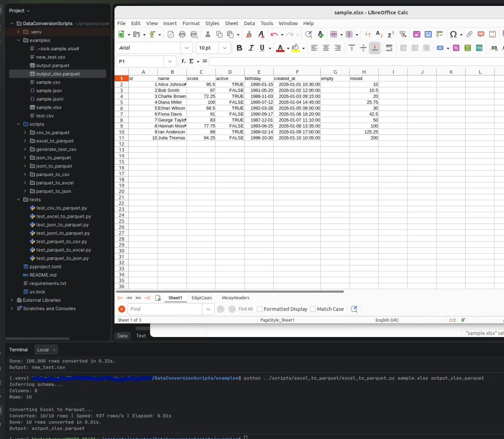The image size is (504, 439).
Task: Apply red font color swatch
Action: pyautogui.click(x=280, y=48)
